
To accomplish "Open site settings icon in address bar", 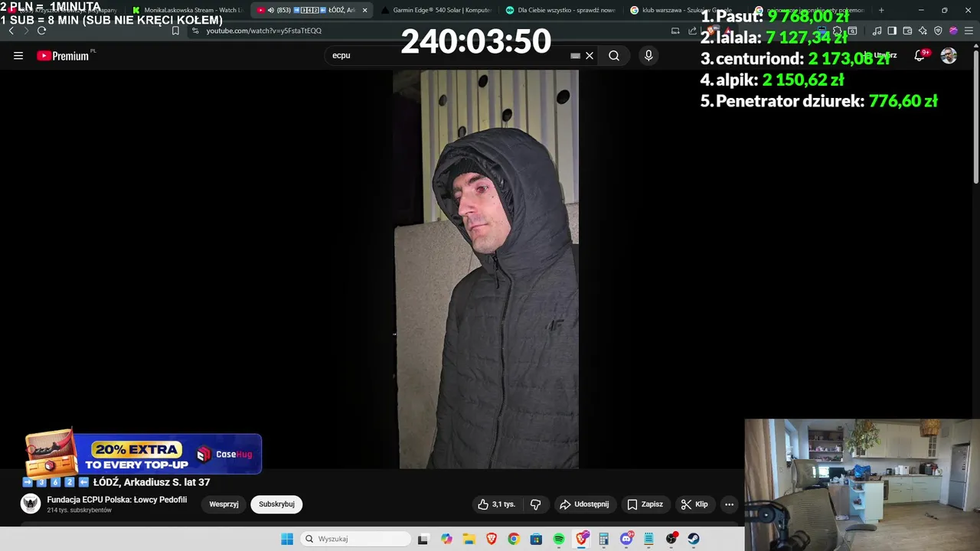I will pyautogui.click(x=195, y=31).
